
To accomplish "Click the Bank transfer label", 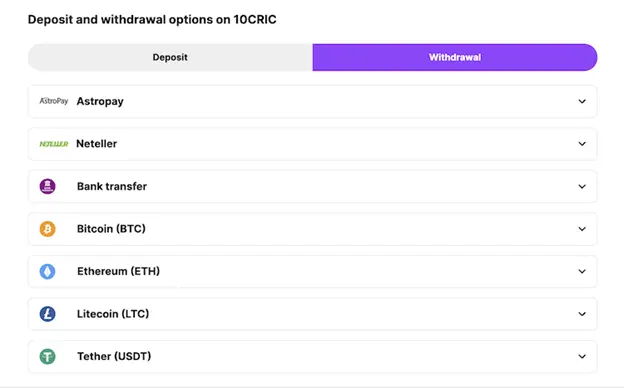I will [x=112, y=186].
